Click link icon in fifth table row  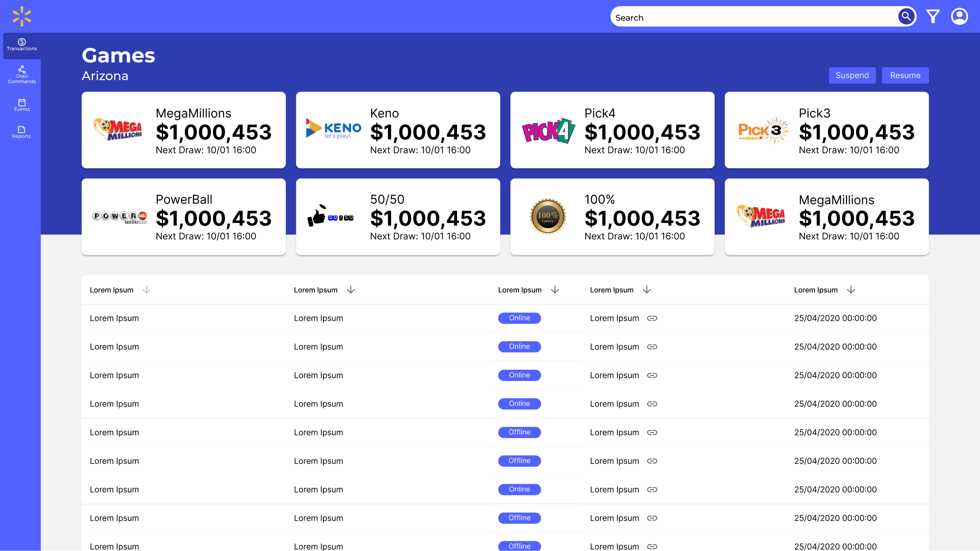tap(652, 433)
